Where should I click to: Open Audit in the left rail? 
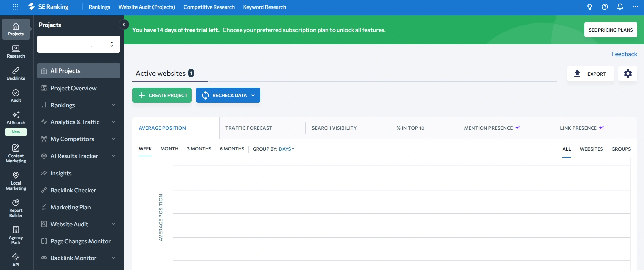pyautogui.click(x=16, y=96)
